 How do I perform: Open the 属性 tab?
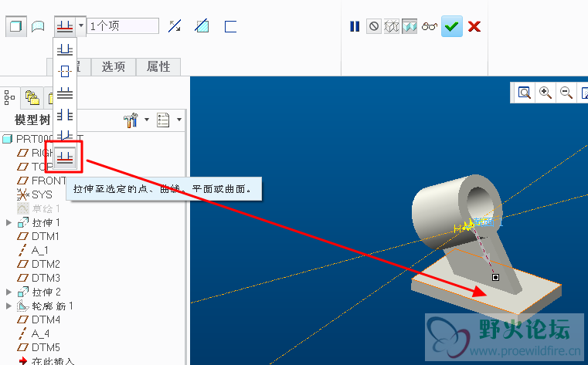pos(158,66)
